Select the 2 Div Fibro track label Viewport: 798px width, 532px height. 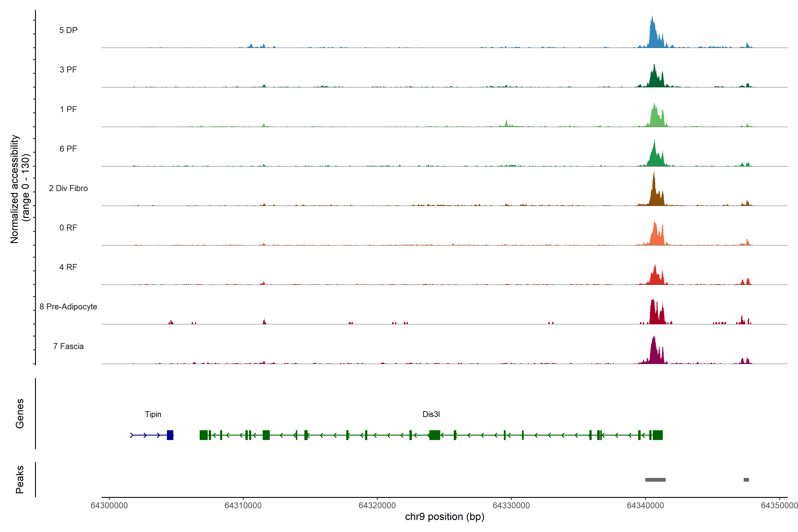[68, 188]
